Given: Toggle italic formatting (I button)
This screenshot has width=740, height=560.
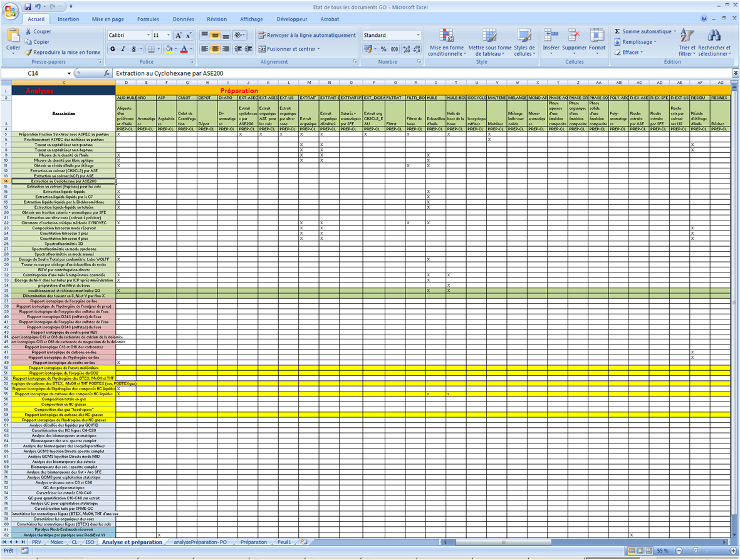Looking at the screenshot, I should 123,49.
